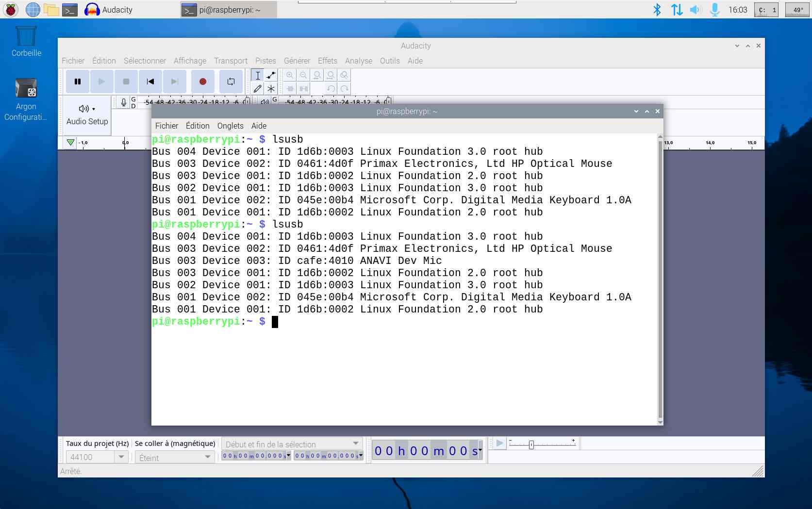
Task: Open the large time display format arrow
Action: tap(480, 450)
